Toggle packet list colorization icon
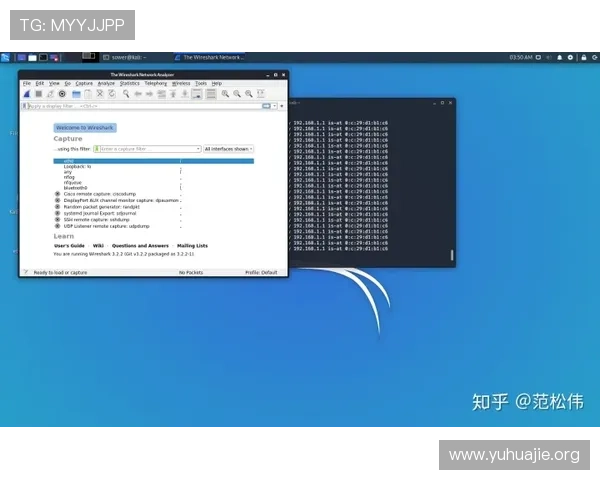The width and height of the screenshot is (600, 480). click(211, 94)
